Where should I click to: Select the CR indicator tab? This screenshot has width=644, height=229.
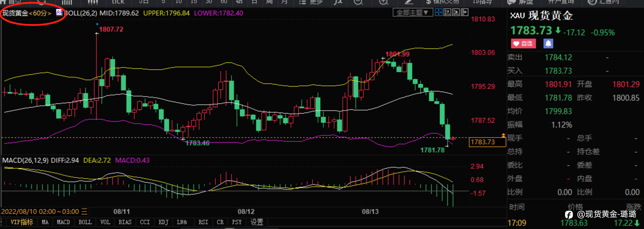220,222
